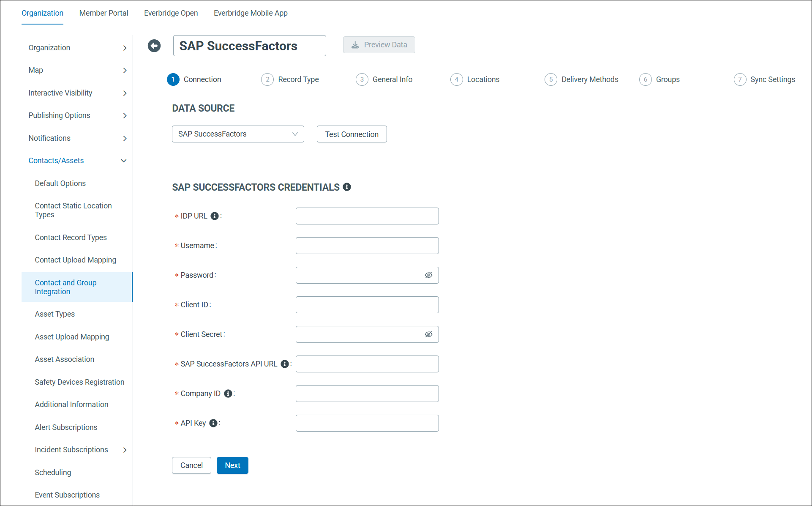
Task: Open Asset Upload Mapping
Action: 72,337
